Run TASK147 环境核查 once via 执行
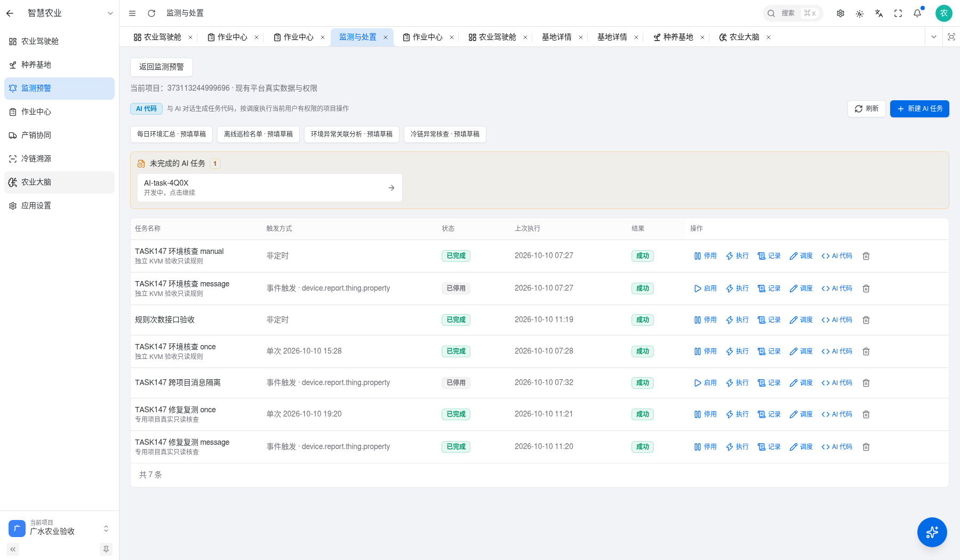960x560 pixels. 738,351
